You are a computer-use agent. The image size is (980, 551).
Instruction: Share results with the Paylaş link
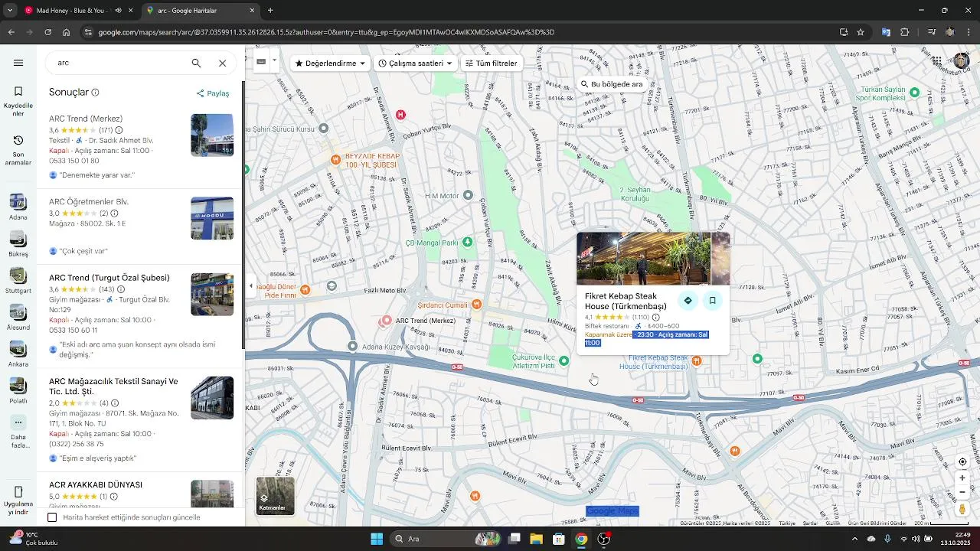(x=213, y=93)
